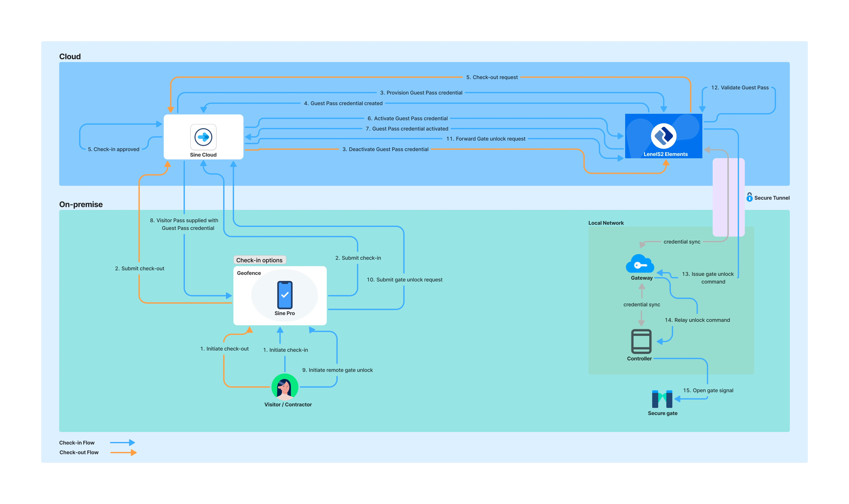Screen dimensions: 849x504
Task: Select '1. Initiate check-in' label
Action: [285, 350]
